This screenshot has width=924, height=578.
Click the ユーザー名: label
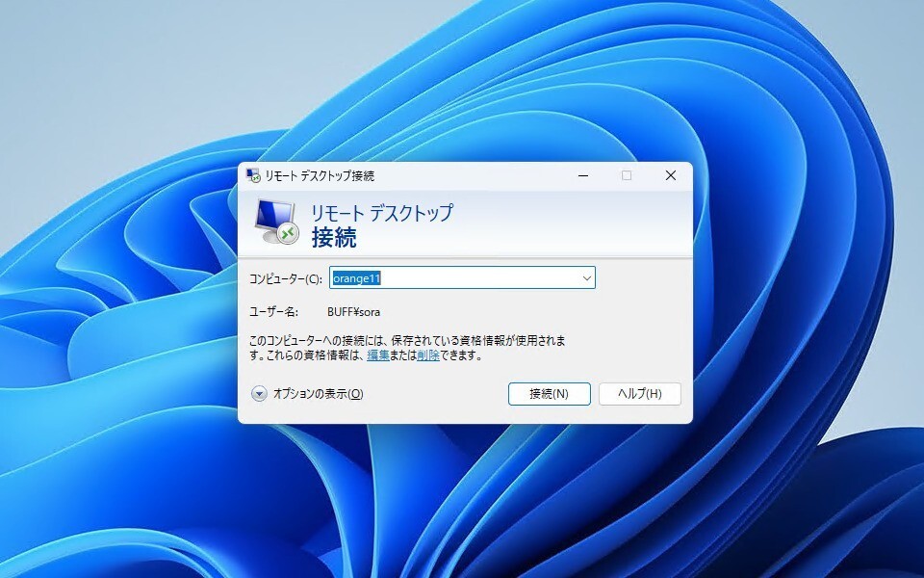[x=273, y=312]
